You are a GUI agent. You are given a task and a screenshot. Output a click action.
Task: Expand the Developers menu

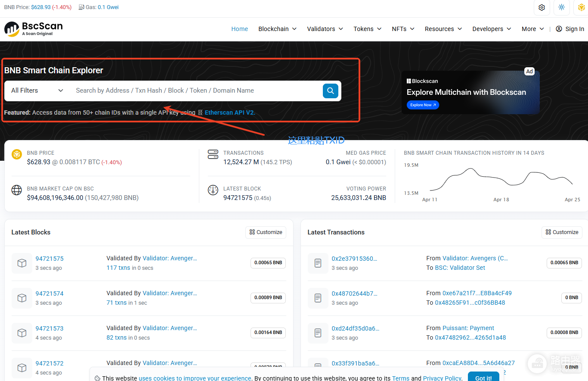point(492,29)
